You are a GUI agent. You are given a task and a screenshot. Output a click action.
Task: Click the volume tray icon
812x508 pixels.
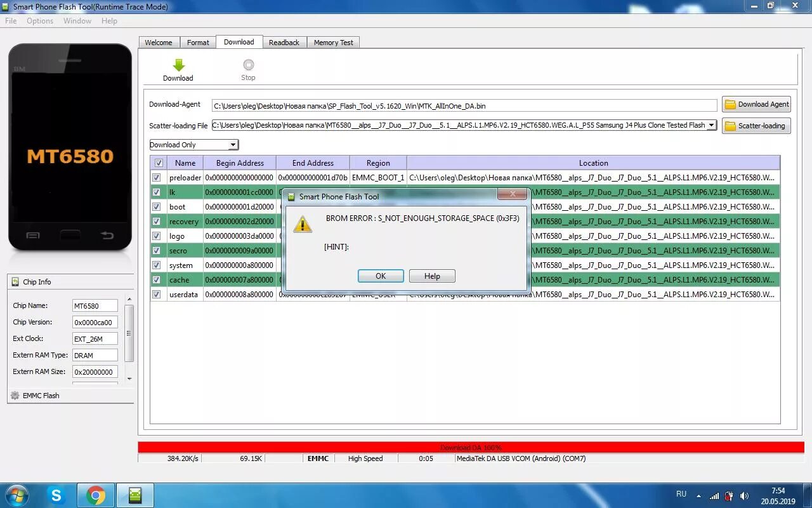point(743,496)
